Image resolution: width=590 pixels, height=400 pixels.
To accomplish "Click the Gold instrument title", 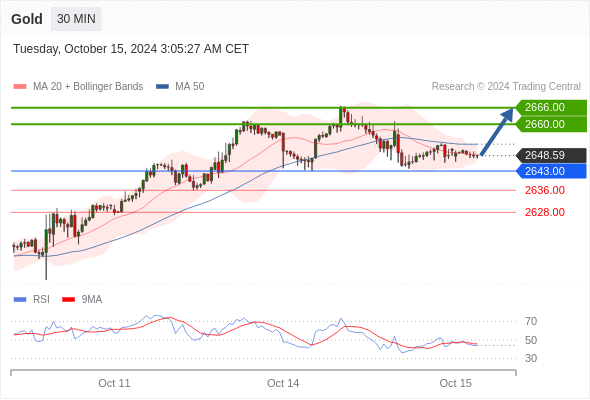I will click(27, 19).
